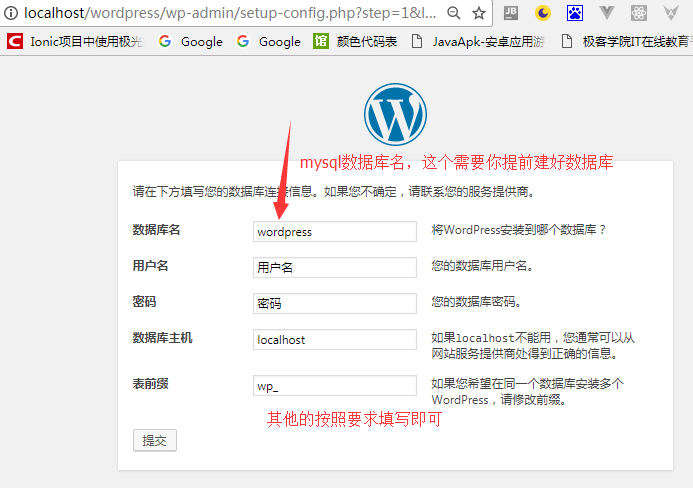Click the 数据库名 label
Screen dimensions: 693x488
pos(156,230)
